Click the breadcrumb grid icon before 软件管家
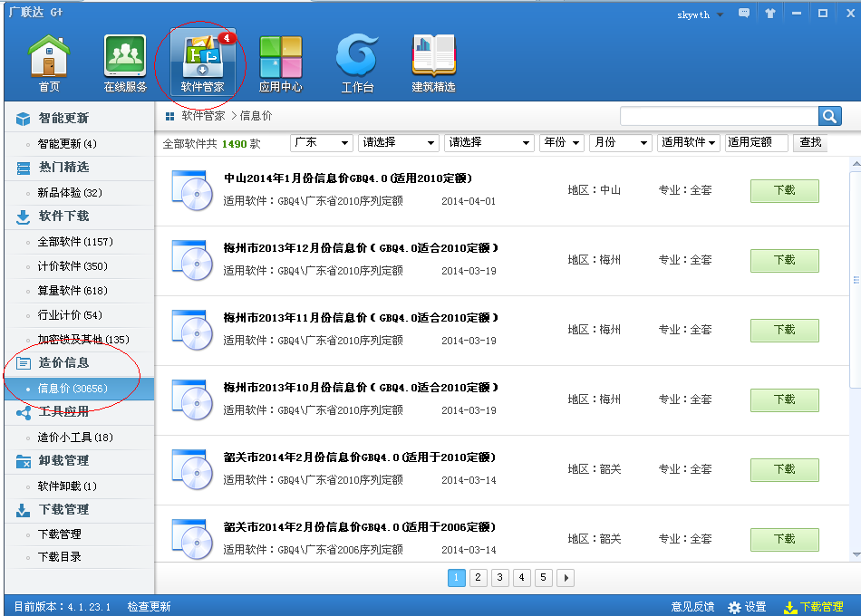 [x=169, y=116]
